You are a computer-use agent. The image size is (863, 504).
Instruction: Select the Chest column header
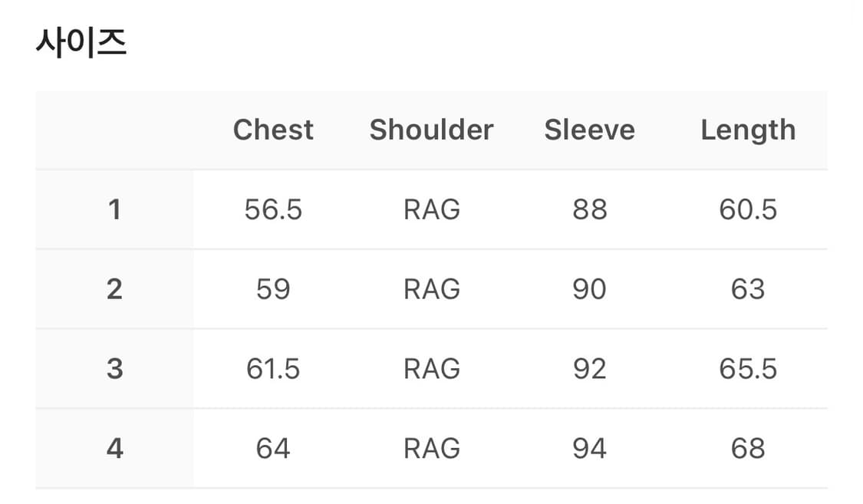[273, 130]
